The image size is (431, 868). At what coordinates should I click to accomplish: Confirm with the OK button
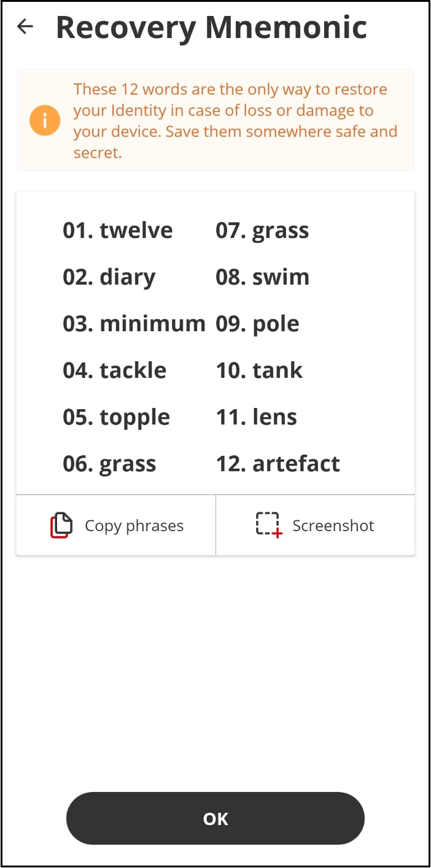tap(215, 818)
